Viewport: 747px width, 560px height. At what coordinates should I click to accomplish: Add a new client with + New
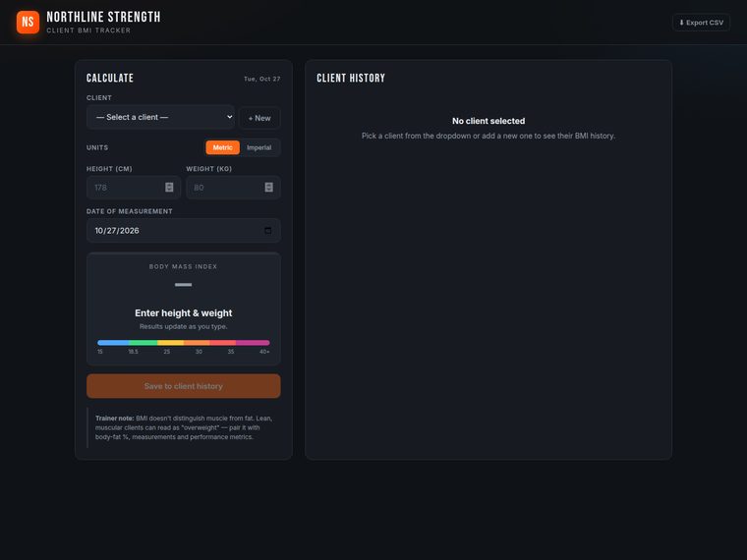[x=259, y=118]
